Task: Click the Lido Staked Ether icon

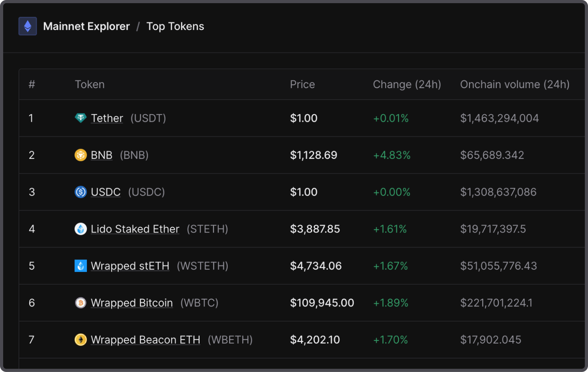Action: point(81,229)
